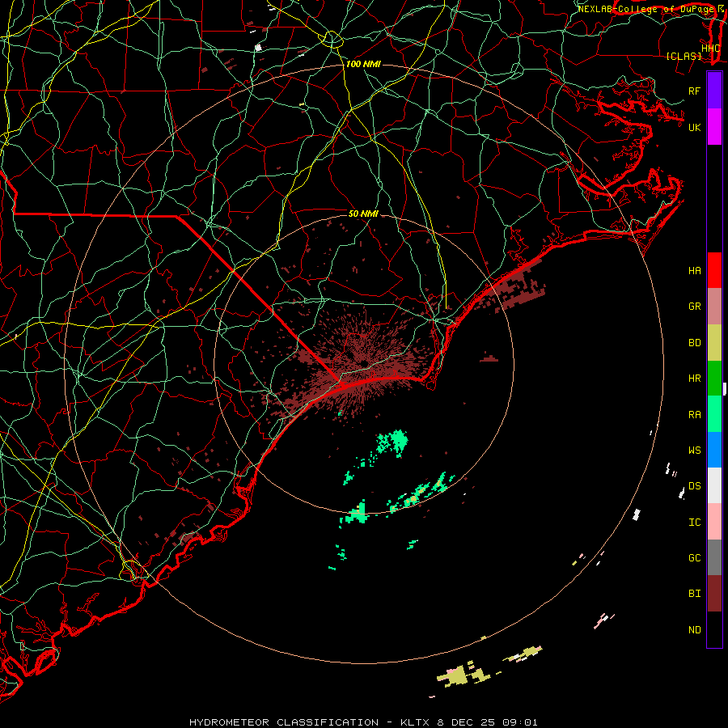Select the 'BI' legend label
Screen dimensions: 728x728
pos(694,594)
